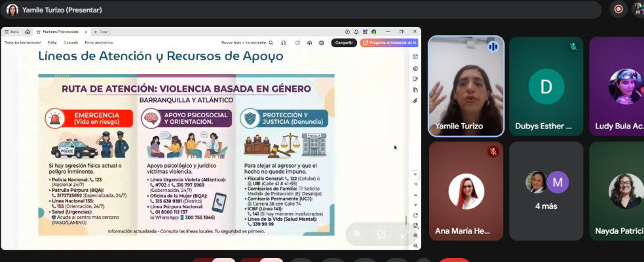The image size is (644, 262).
Task: Open the attachments paperclip icon
Action: point(415,101)
